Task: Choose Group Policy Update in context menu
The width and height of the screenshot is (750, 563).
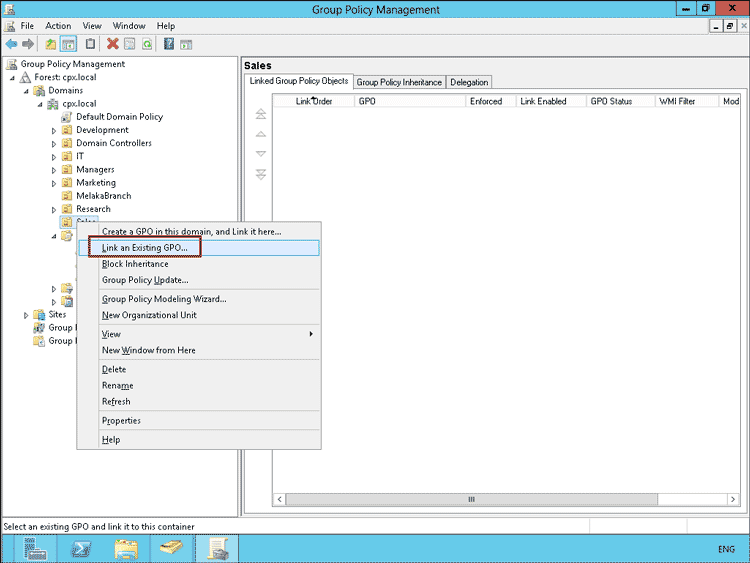Action: tap(199, 280)
